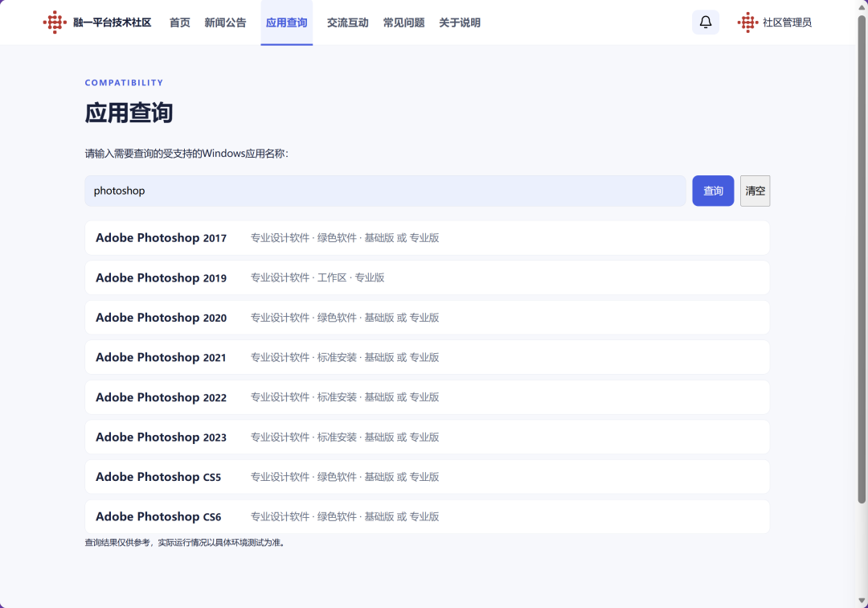Click the 清空 clear button

tap(755, 191)
